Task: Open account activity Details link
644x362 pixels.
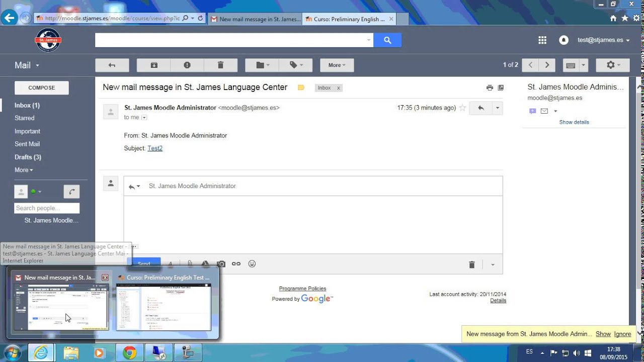Action: [x=498, y=301]
